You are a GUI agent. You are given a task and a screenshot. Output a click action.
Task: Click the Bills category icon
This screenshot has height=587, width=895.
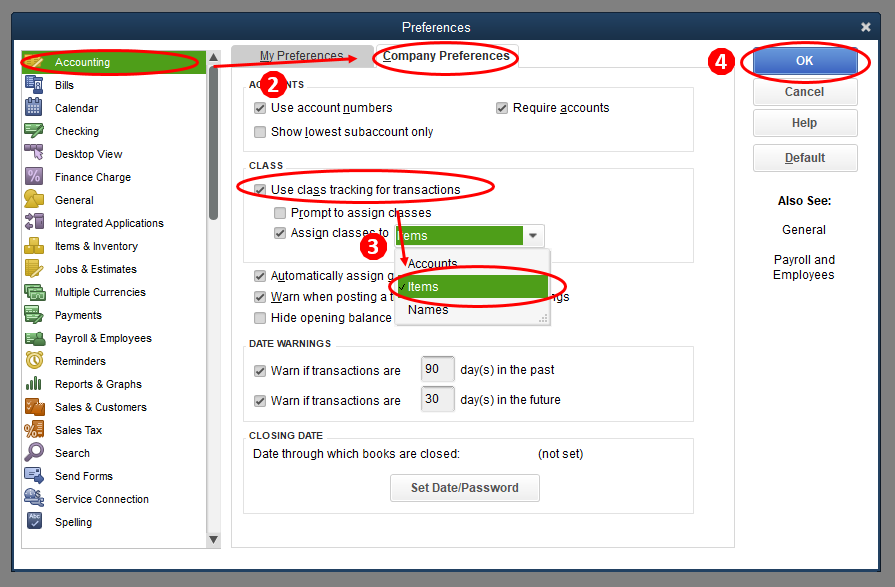pyautogui.click(x=34, y=85)
